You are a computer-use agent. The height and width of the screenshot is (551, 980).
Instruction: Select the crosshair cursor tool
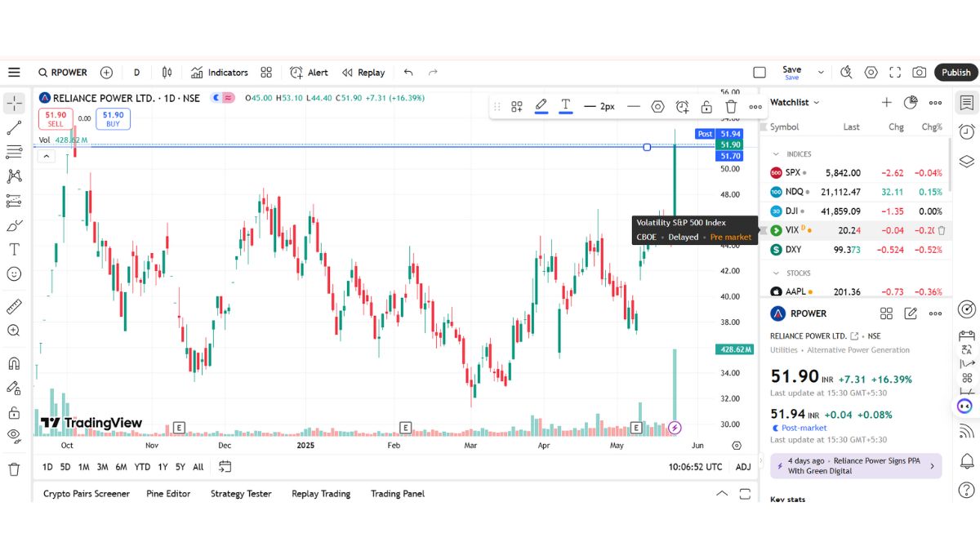pos(14,104)
